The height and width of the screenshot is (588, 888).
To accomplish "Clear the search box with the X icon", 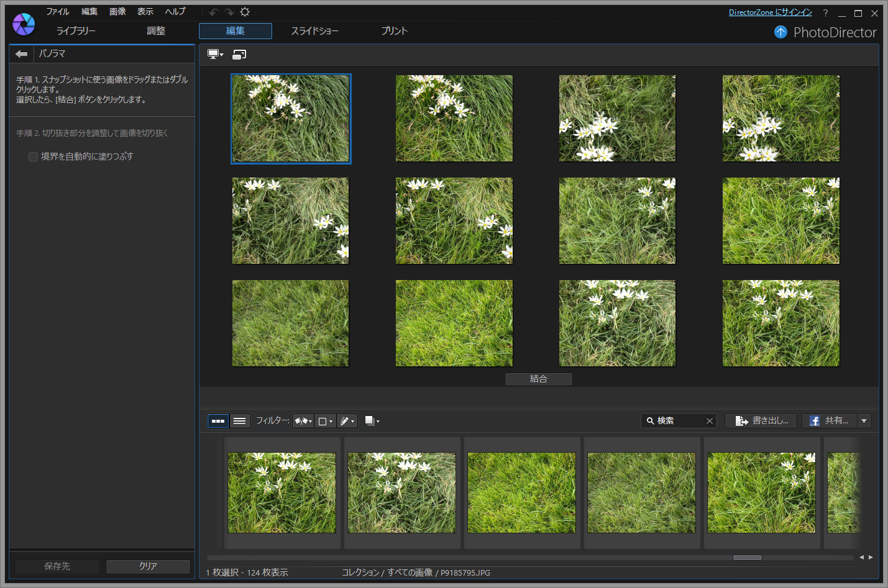I will tap(709, 421).
